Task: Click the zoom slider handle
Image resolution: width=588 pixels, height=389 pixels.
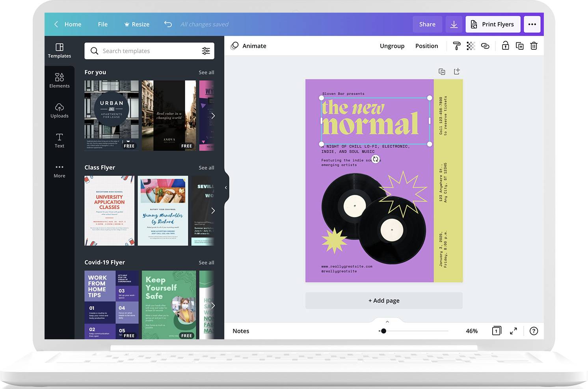Action: coord(383,331)
